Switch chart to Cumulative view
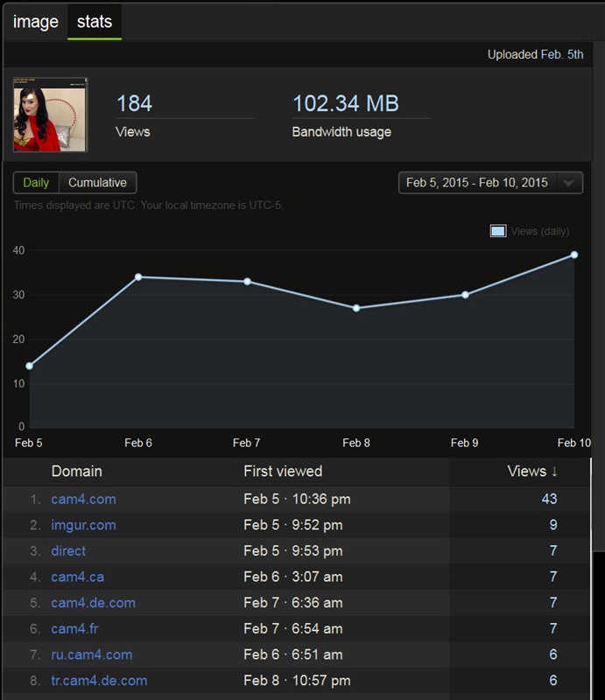This screenshot has width=605, height=700. pos(97,183)
